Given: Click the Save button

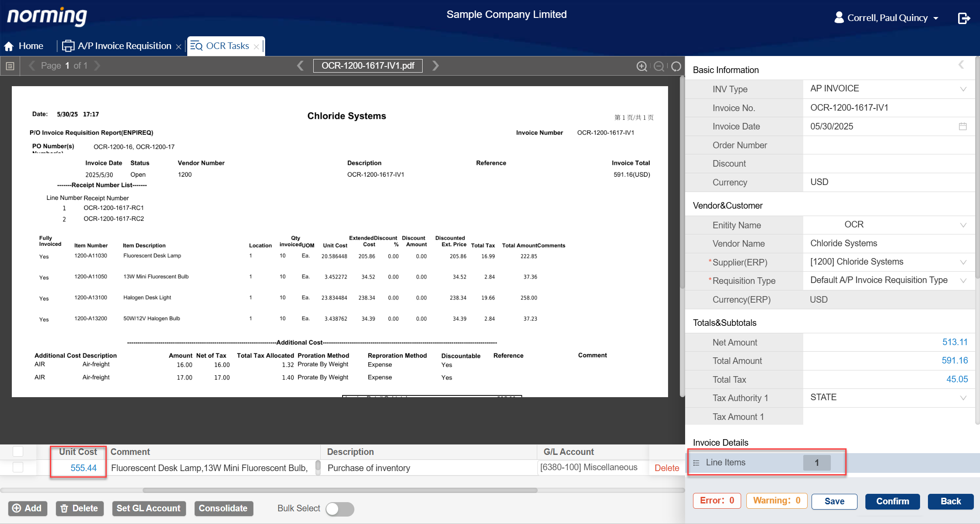Looking at the screenshot, I should pos(834,501).
